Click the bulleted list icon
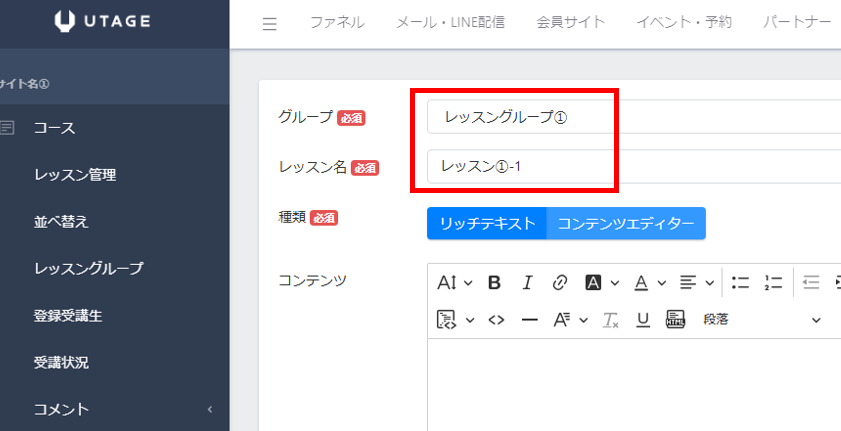Screen dimensions: 841x431 point(740,283)
